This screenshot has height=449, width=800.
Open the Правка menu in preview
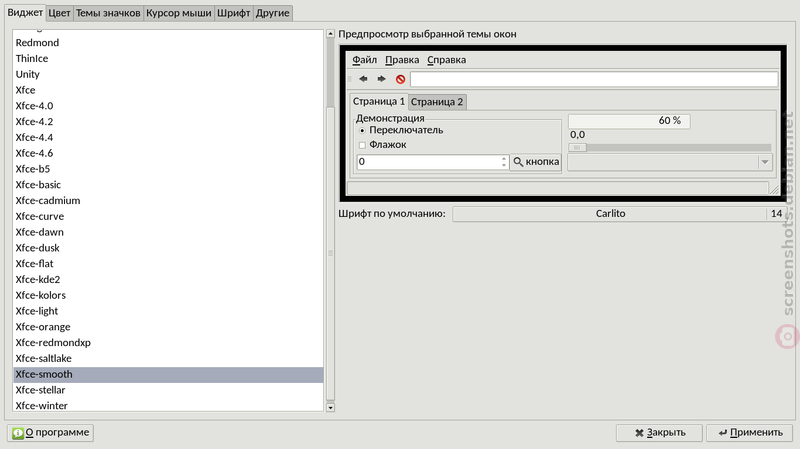(x=402, y=60)
